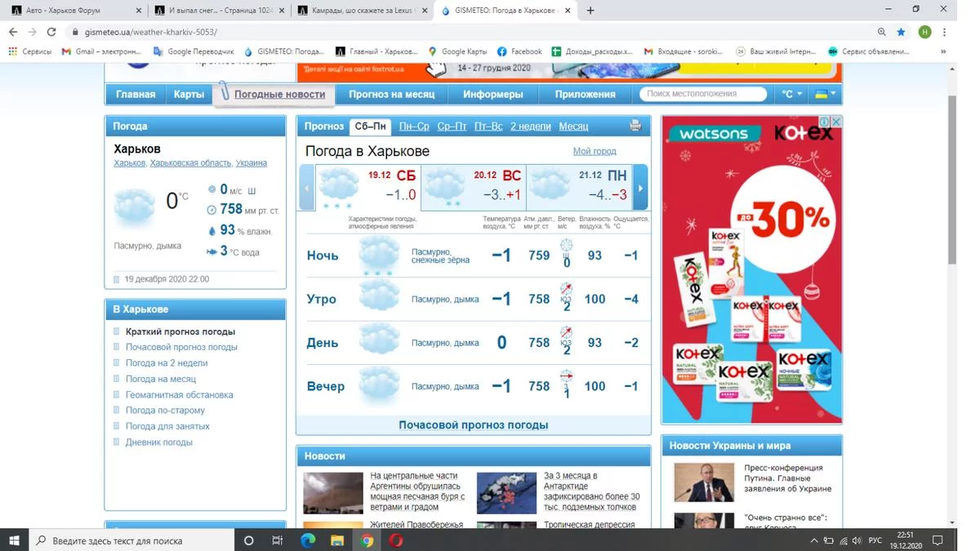This screenshot has width=980, height=551.
Task: Bookmark this page with the star icon
Action: [902, 32]
